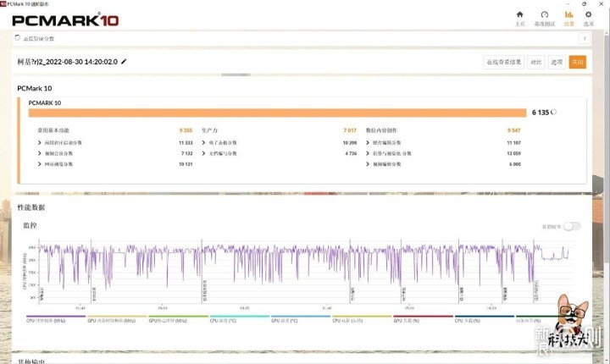Click the 监控 monitoring heading
610x364 pixels.
point(30,225)
